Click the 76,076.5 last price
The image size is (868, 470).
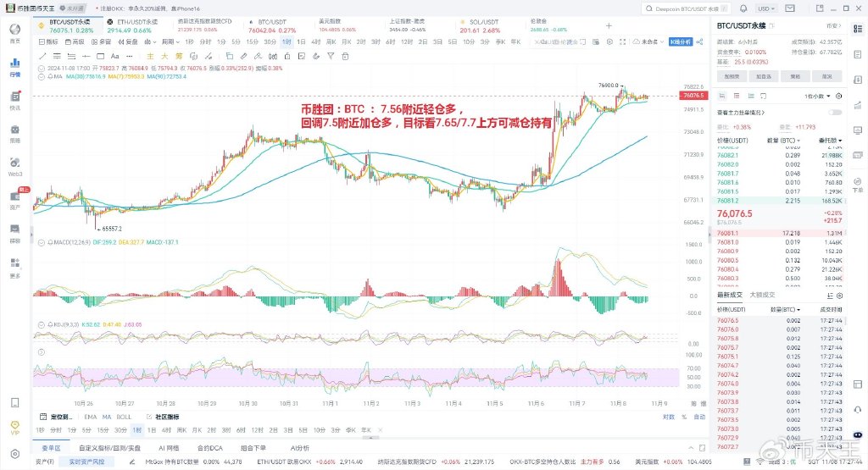(735, 213)
